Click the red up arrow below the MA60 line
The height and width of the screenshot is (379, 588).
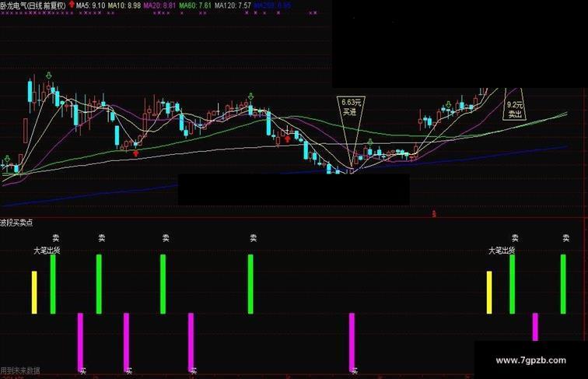coord(136,153)
